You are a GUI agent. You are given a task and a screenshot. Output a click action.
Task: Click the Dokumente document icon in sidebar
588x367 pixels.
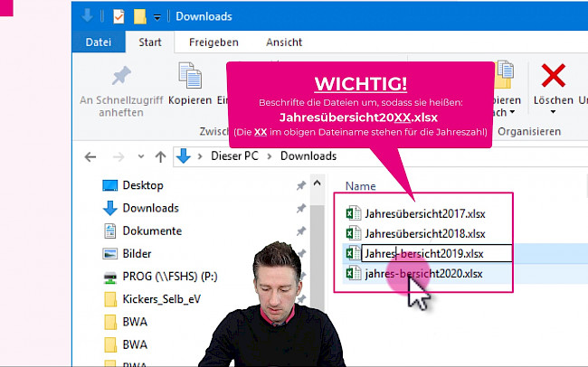pos(109,231)
